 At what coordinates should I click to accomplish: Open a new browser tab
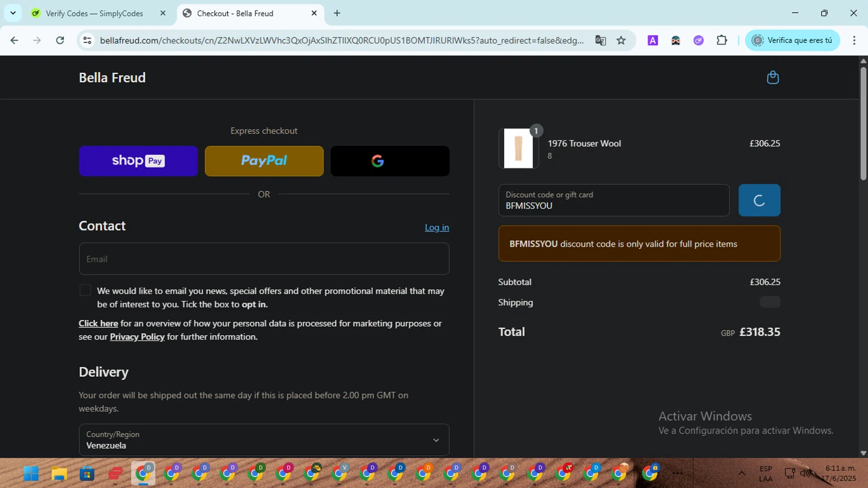click(337, 13)
